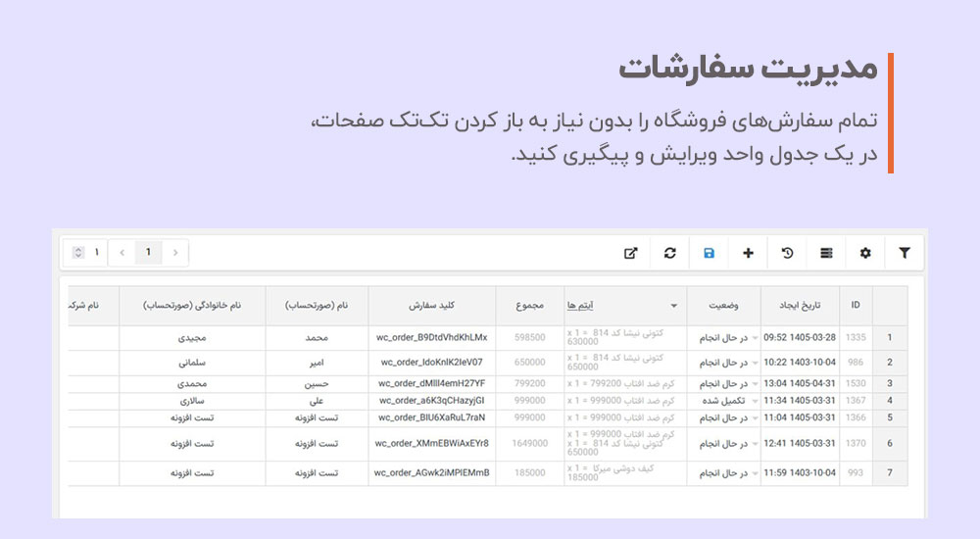Click the export external-link icon

tap(630, 253)
